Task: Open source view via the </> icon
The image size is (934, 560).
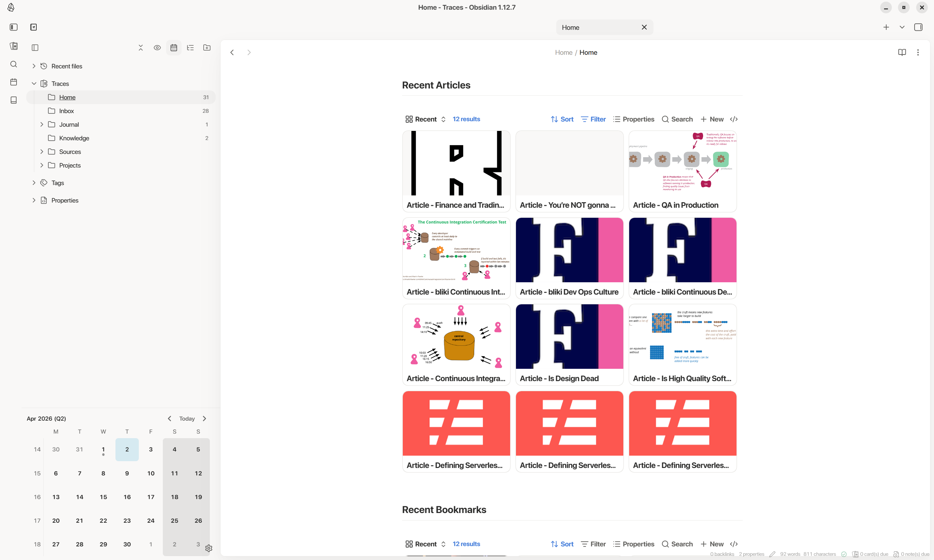Action: tap(734, 119)
